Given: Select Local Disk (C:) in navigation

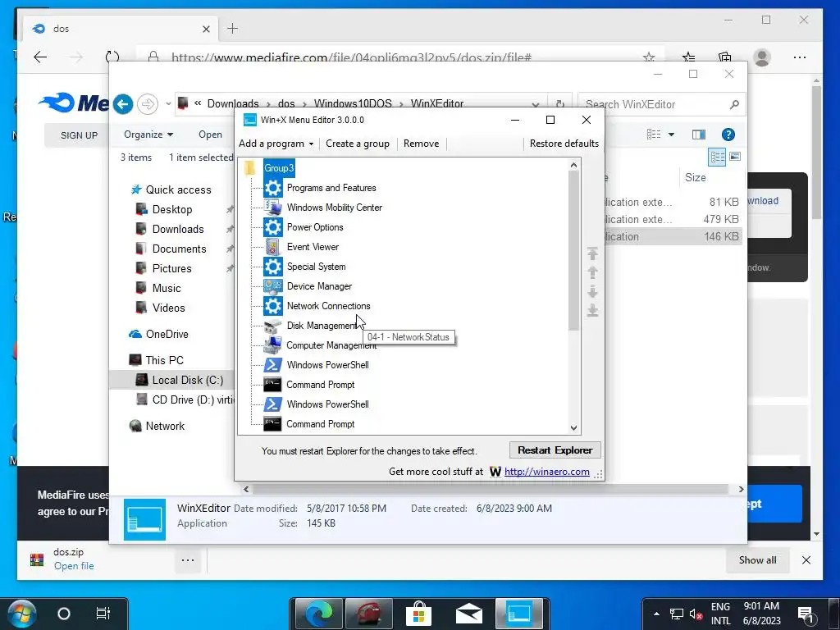Looking at the screenshot, I should pyautogui.click(x=188, y=381).
